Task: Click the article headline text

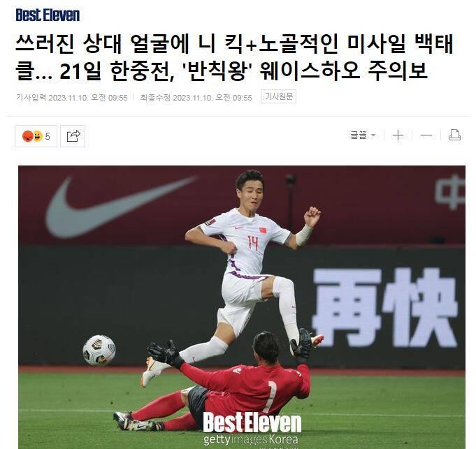Action: click(x=234, y=57)
